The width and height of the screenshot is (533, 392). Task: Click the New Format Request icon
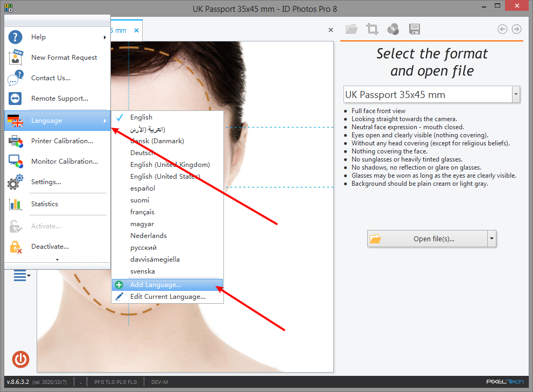[16, 57]
